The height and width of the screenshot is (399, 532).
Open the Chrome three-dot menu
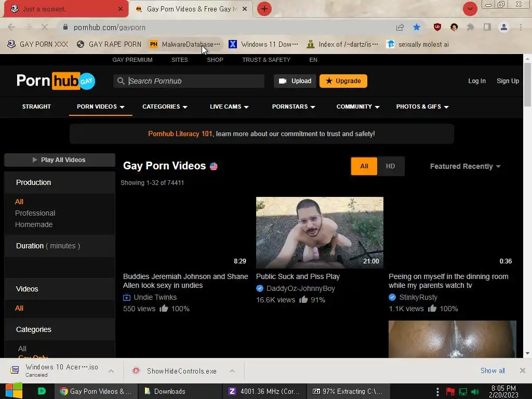pyautogui.click(x=521, y=27)
